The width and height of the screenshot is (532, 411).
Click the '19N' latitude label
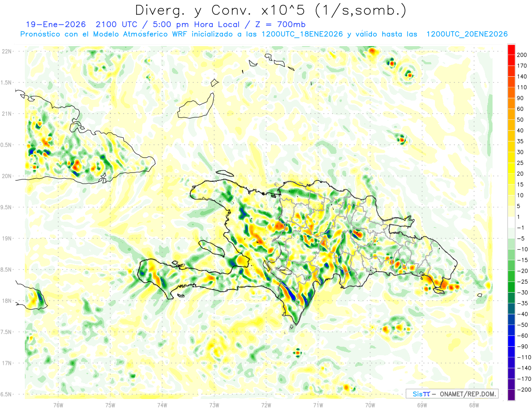(7, 239)
